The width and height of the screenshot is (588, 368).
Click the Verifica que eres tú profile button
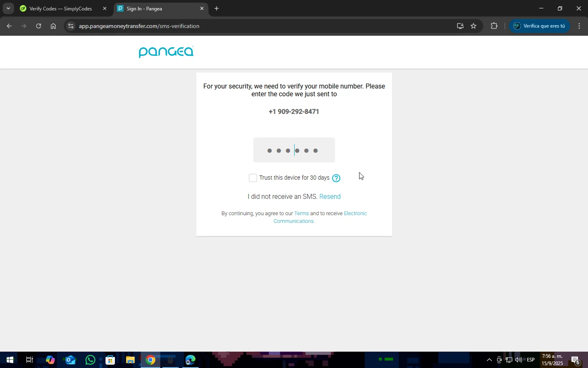539,26
